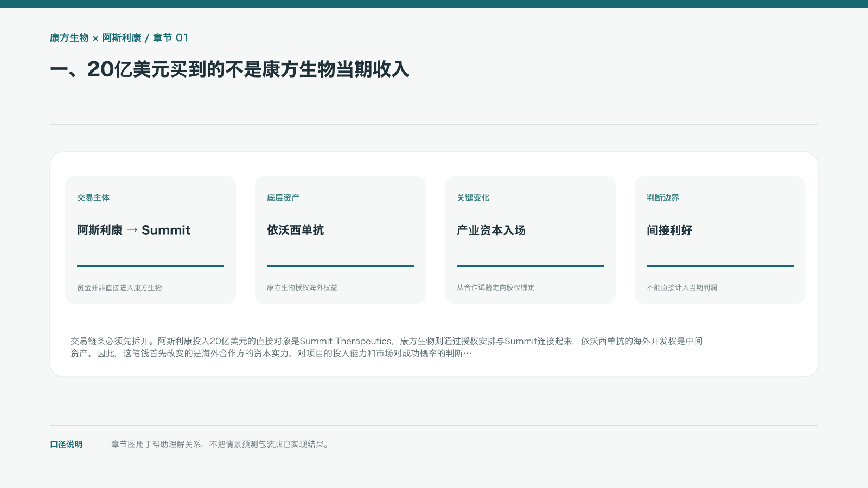The image size is (868, 488).
Task: Select the heading '产业资本入场'
Action: pos(491,230)
